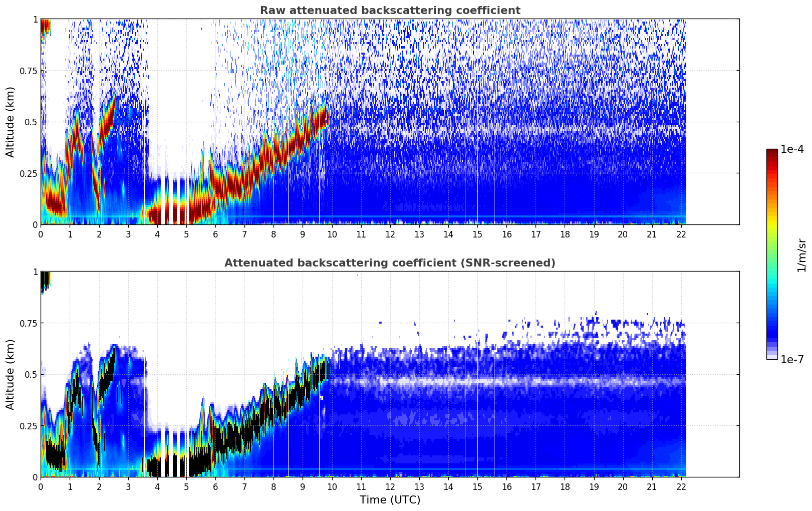Click time tick "19" under the top plot
The image size is (812, 511).
tap(594, 234)
